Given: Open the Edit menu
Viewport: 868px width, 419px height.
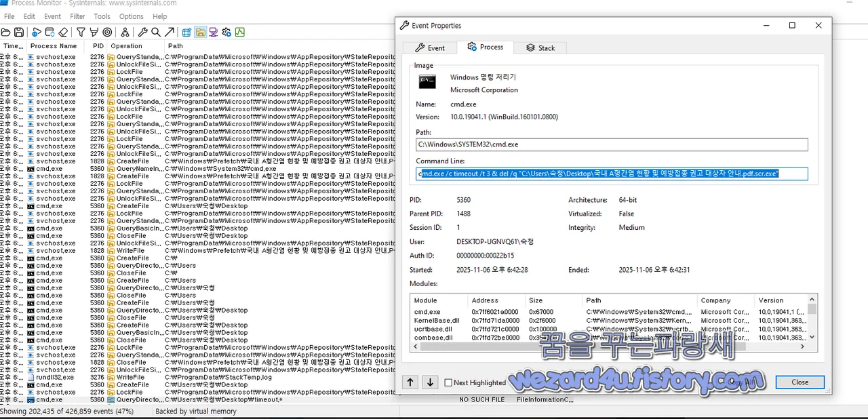Looking at the screenshot, I should coord(29,16).
